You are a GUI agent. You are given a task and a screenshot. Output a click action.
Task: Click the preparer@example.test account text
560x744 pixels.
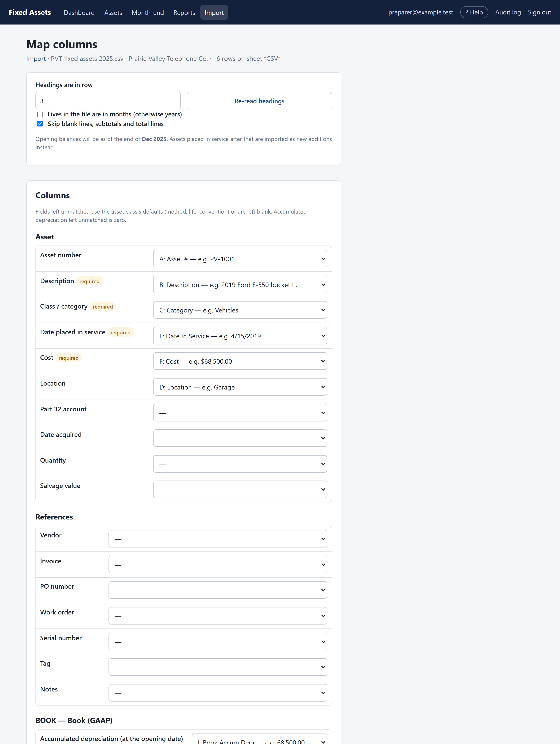point(420,12)
